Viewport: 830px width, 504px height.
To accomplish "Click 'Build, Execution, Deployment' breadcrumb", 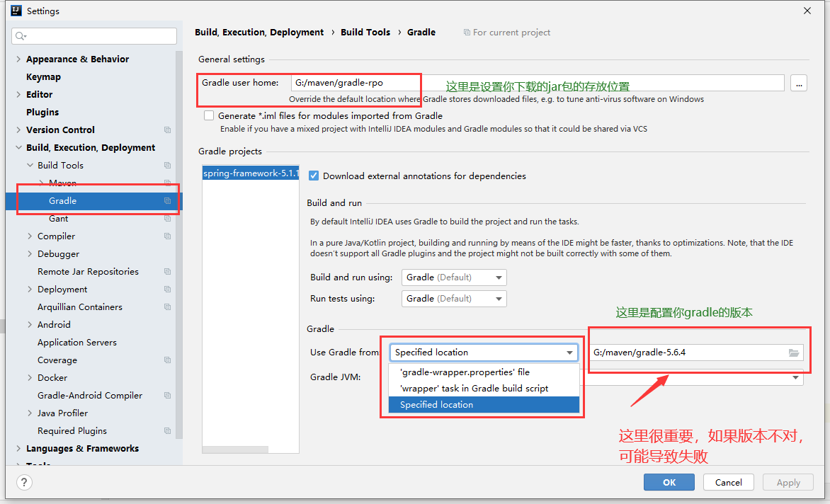I will point(259,33).
